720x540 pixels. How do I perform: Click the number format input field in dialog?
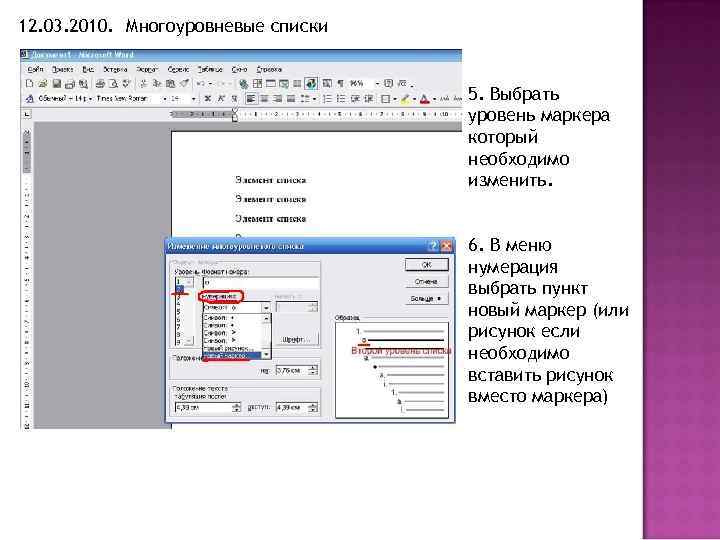click(261, 282)
